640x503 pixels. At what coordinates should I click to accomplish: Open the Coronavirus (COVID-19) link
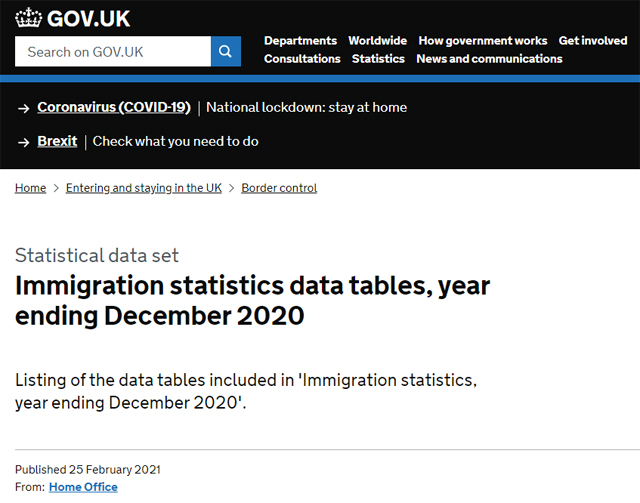click(114, 107)
